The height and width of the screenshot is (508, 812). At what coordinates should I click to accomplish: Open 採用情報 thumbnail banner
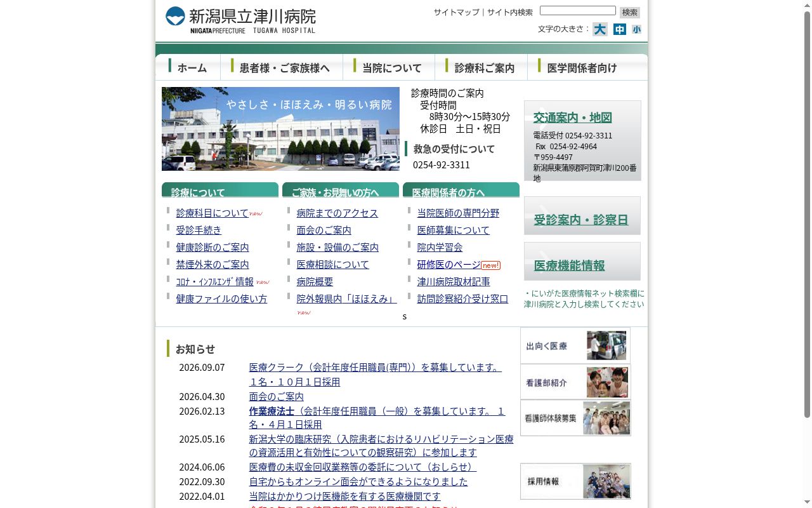coord(575,481)
